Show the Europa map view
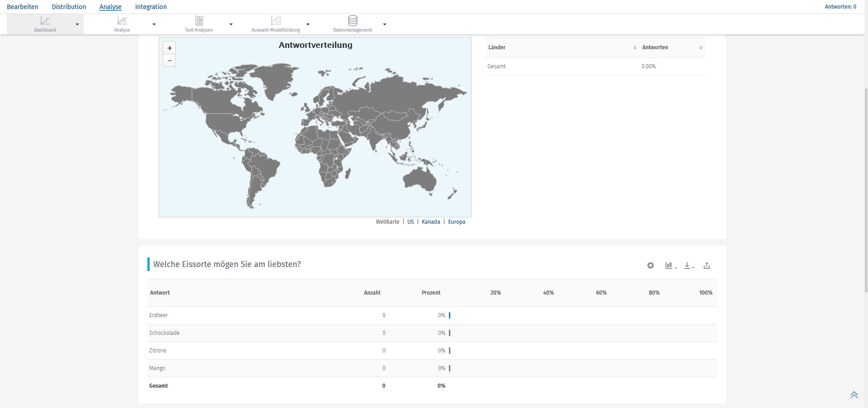The width and height of the screenshot is (868, 408). click(456, 222)
